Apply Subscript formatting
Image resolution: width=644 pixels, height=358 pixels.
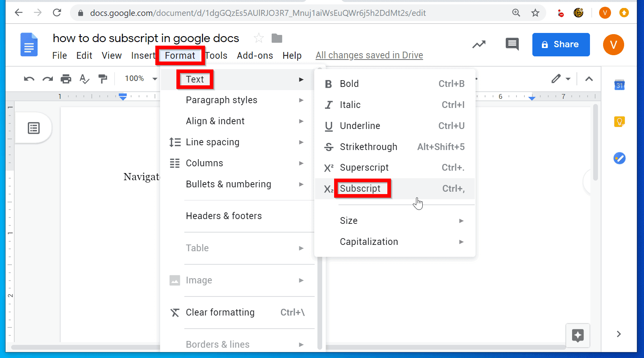[x=395, y=189]
